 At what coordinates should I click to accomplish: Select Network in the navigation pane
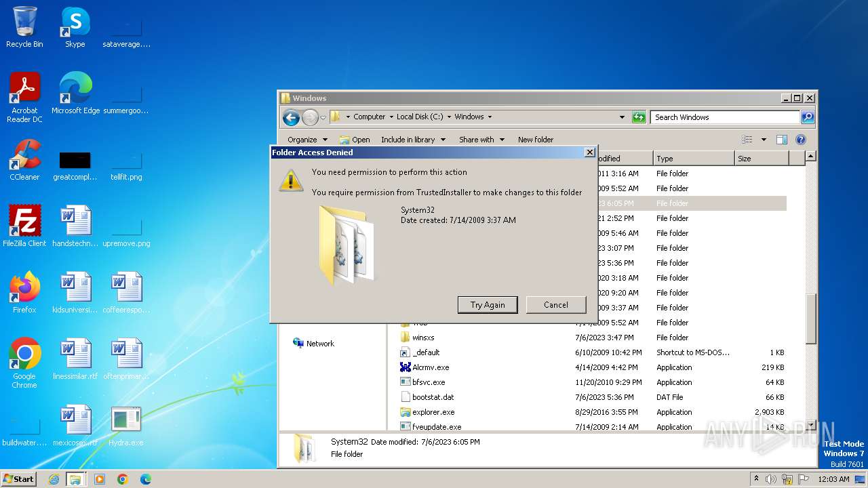click(x=313, y=344)
